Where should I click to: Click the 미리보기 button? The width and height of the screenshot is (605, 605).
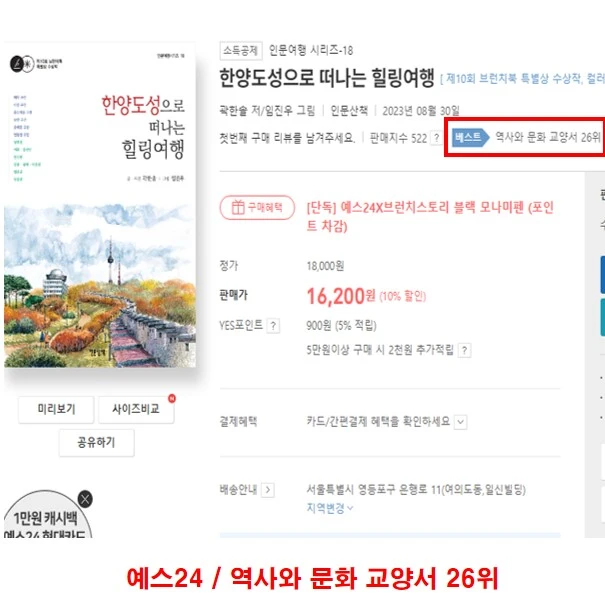tap(56, 409)
